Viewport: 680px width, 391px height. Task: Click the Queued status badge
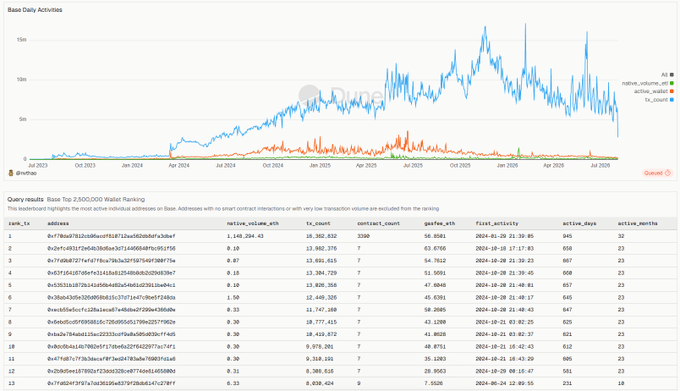pos(657,173)
